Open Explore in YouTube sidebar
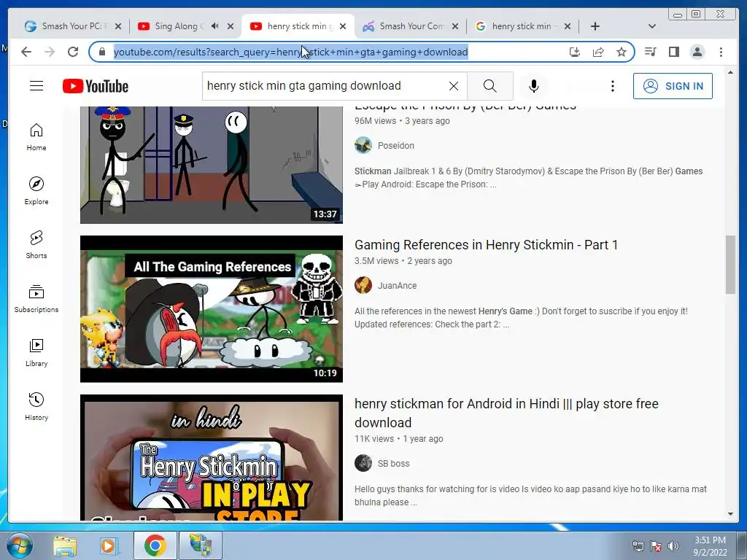 click(x=36, y=191)
